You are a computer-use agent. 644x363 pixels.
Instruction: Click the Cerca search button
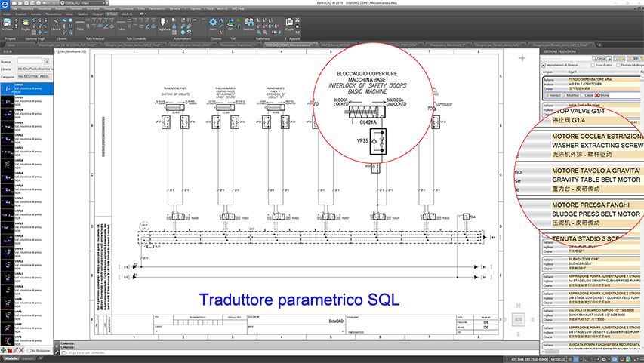click(599, 59)
